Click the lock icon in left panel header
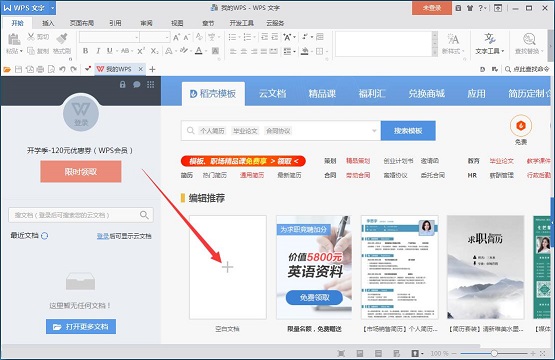 tap(122, 85)
